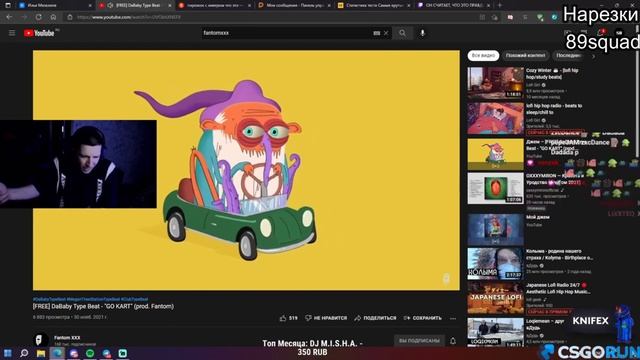Image resolution: width=640 pixels, height=360 pixels.
Task: Start voice search with microphone icon
Action: click(x=422, y=33)
